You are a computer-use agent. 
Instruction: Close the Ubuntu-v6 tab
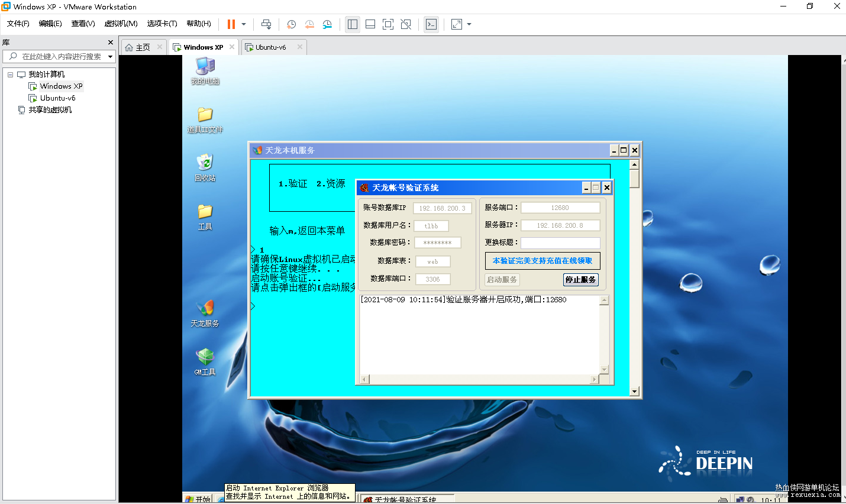(x=300, y=47)
